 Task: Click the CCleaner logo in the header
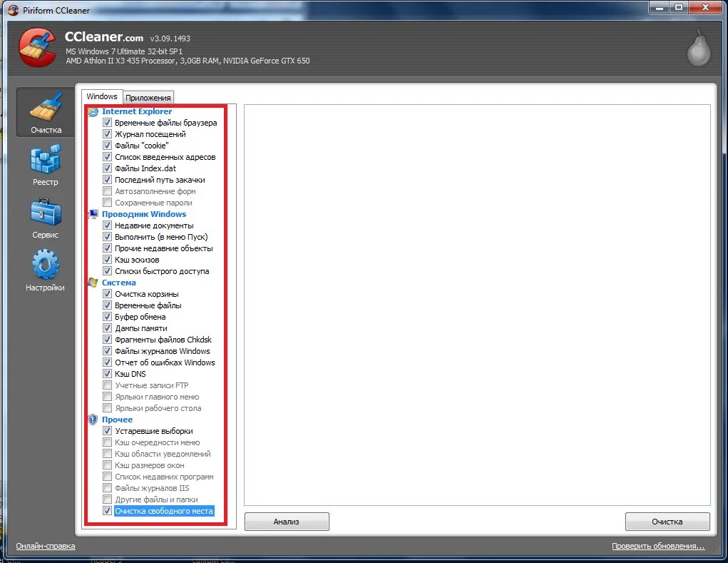pos(38,48)
